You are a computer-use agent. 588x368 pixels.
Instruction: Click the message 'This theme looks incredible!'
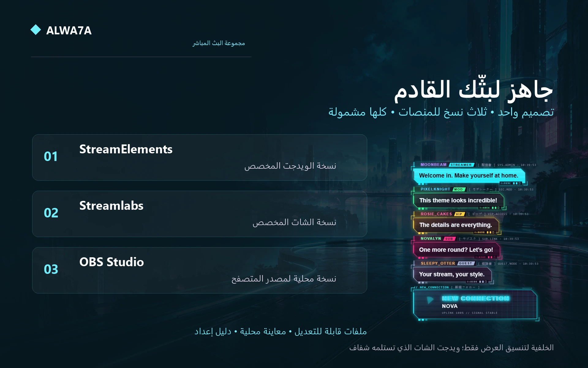[x=458, y=201]
